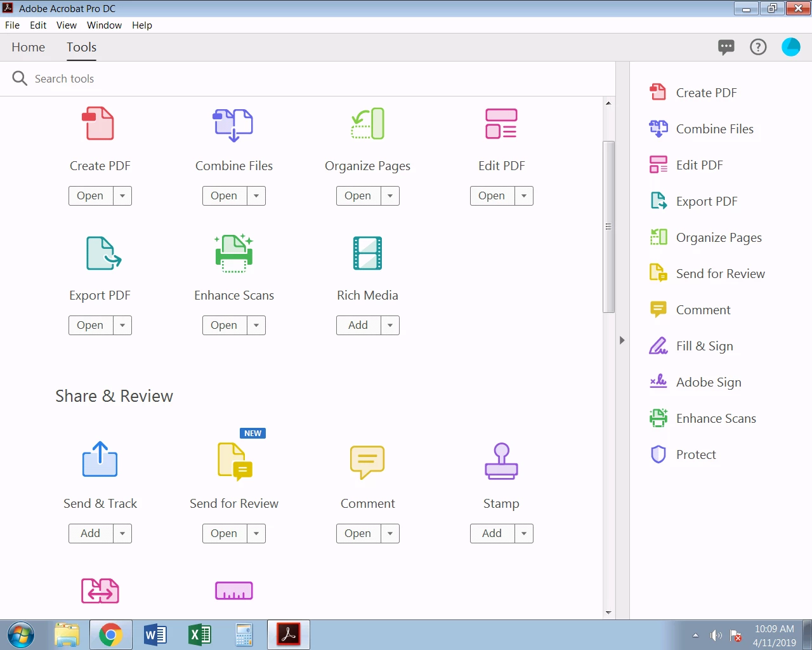The height and width of the screenshot is (650, 812).
Task: Open the File menu
Action: [12, 25]
